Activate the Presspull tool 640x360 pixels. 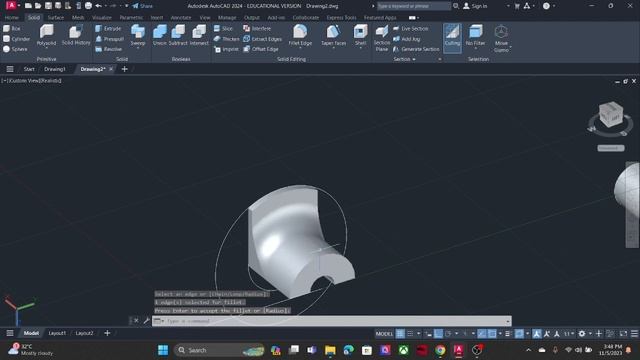point(109,39)
